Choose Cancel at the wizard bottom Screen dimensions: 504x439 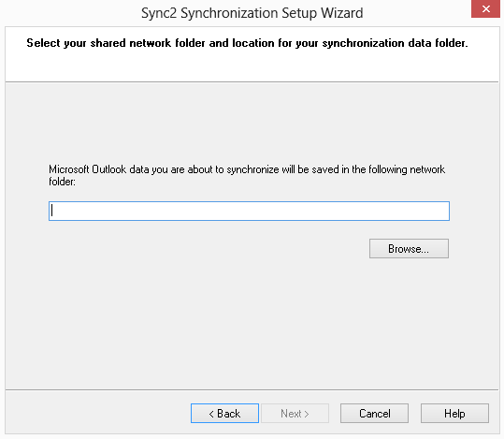tap(374, 413)
